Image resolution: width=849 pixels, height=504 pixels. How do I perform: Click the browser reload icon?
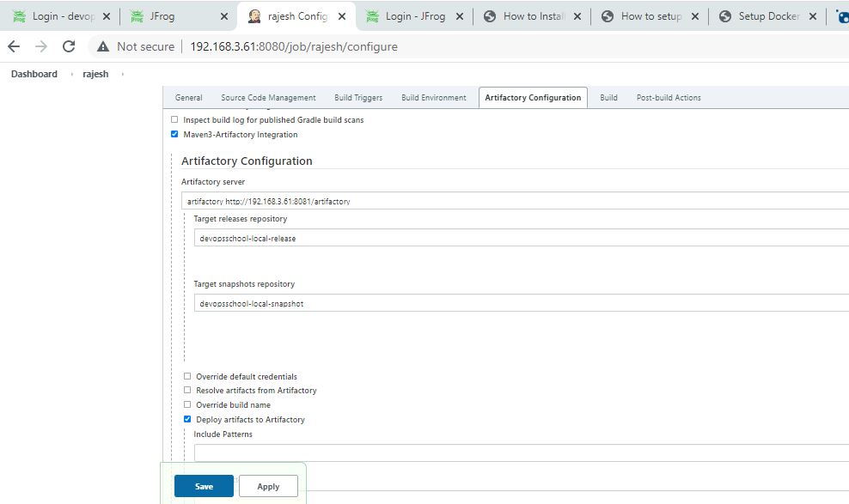coord(69,46)
